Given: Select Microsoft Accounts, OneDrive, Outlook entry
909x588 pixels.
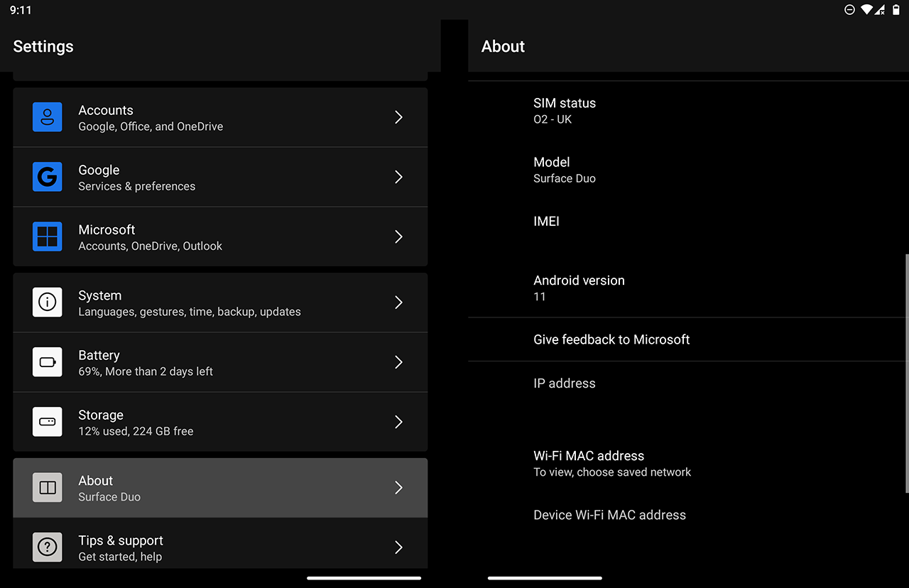Looking at the screenshot, I should coord(220,236).
